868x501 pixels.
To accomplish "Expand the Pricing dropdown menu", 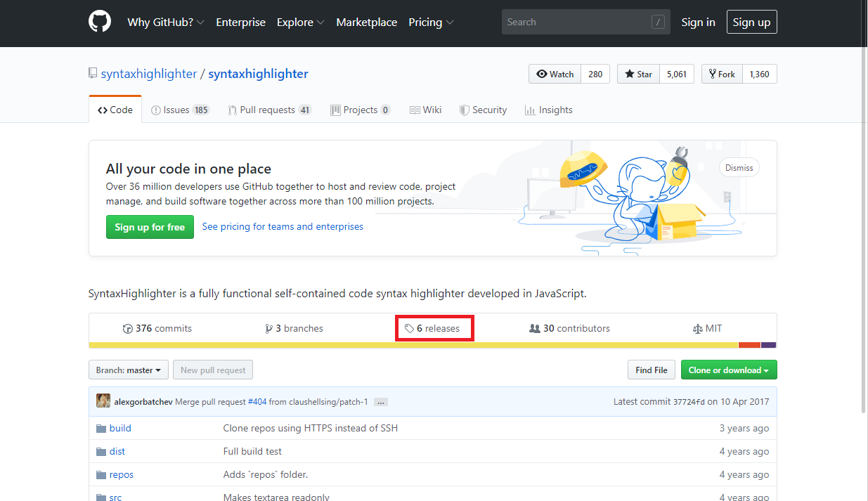I will click(432, 22).
